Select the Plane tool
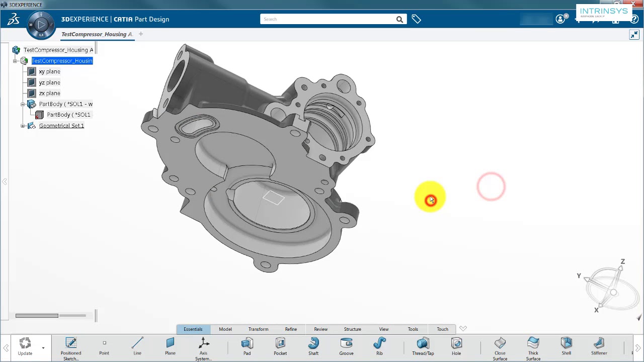The width and height of the screenshot is (644, 362). 170,346
